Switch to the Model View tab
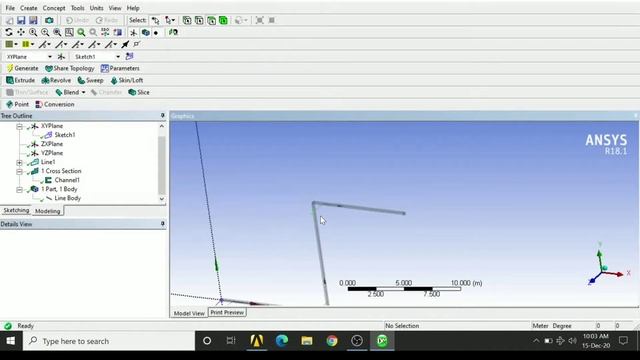Viewport: 640px width, 360px height. click(189, 313)
